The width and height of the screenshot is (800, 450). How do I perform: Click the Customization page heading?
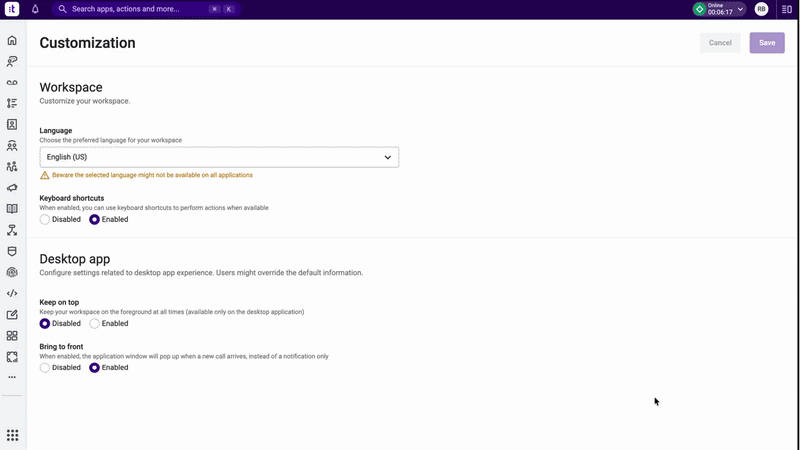87,43
